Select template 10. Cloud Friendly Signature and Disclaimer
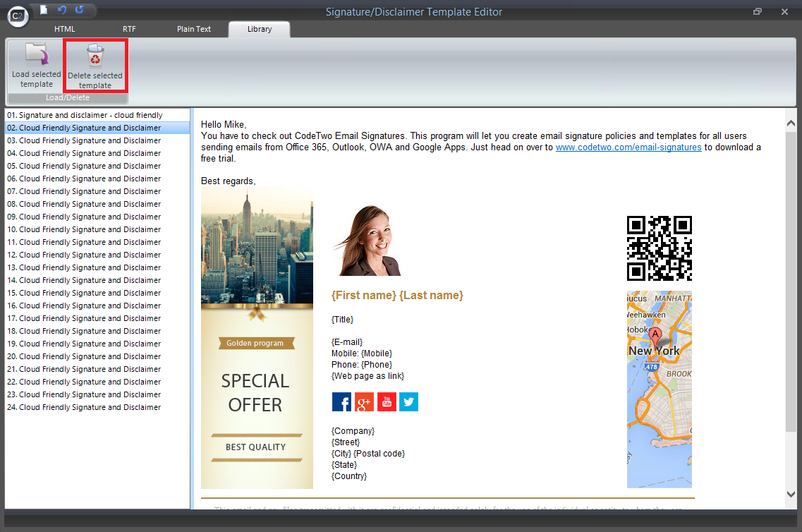This screenshot has width=802, height=532. click(x=97, y=230)
